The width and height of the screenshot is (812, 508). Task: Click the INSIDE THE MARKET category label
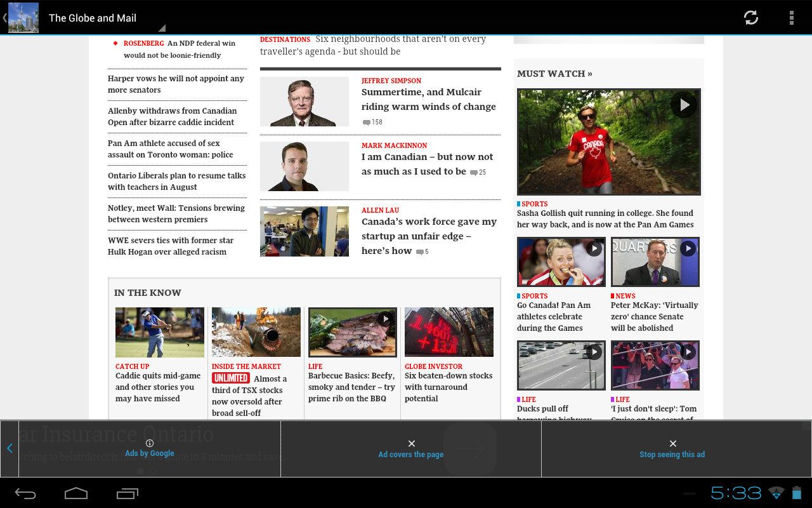click(x=246, y=366)
